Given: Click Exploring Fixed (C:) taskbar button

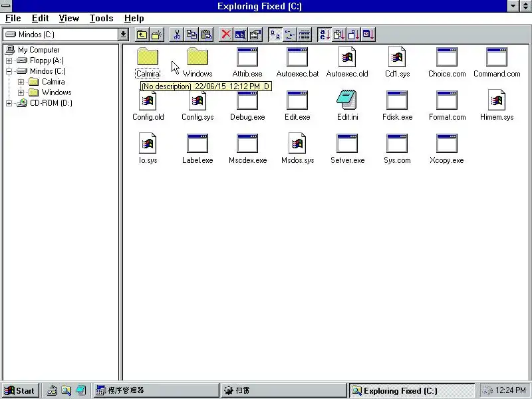Looking at the screenshot, I should [412, 391].
